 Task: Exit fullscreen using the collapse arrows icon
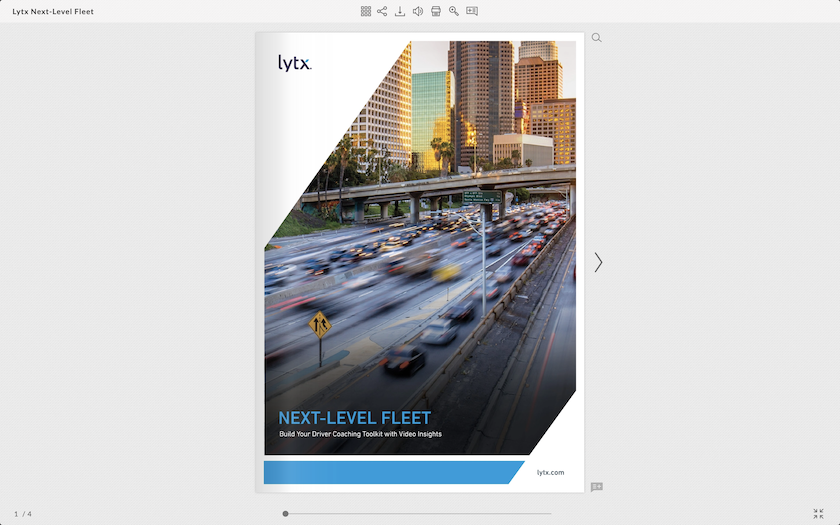(818, 514)
